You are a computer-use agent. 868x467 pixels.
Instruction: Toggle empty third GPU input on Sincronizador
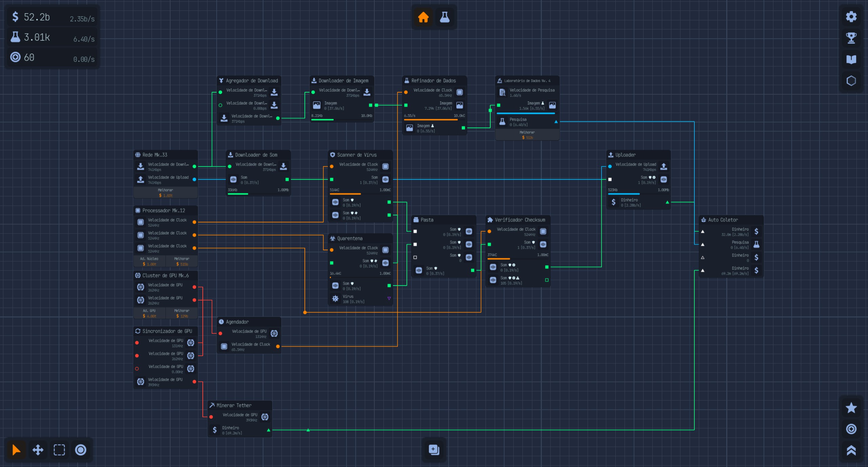tap(137, 369)
